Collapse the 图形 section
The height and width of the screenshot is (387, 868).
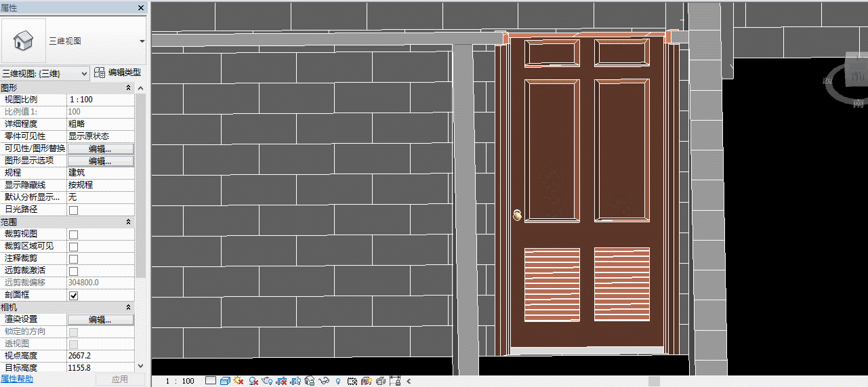[128, 88]
